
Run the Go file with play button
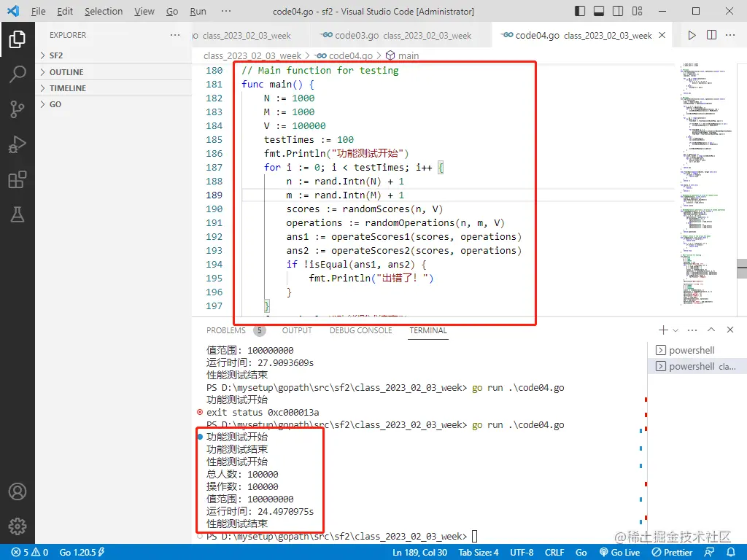click(x=692, y=35)
